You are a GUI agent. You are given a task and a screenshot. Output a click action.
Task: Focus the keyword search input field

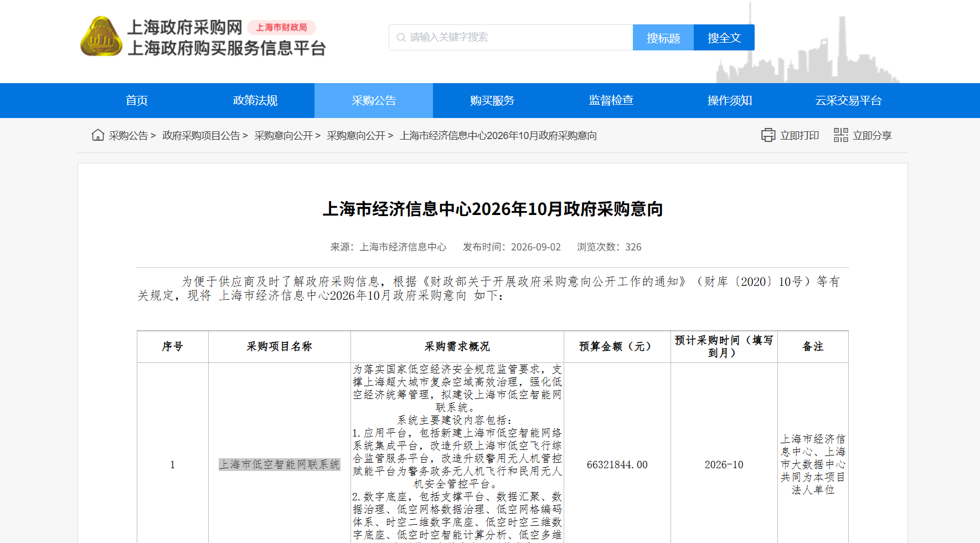[511, 38]
